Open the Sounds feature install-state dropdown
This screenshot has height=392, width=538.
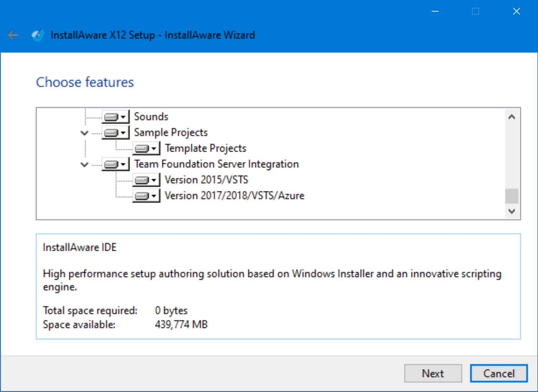point(115,117)
